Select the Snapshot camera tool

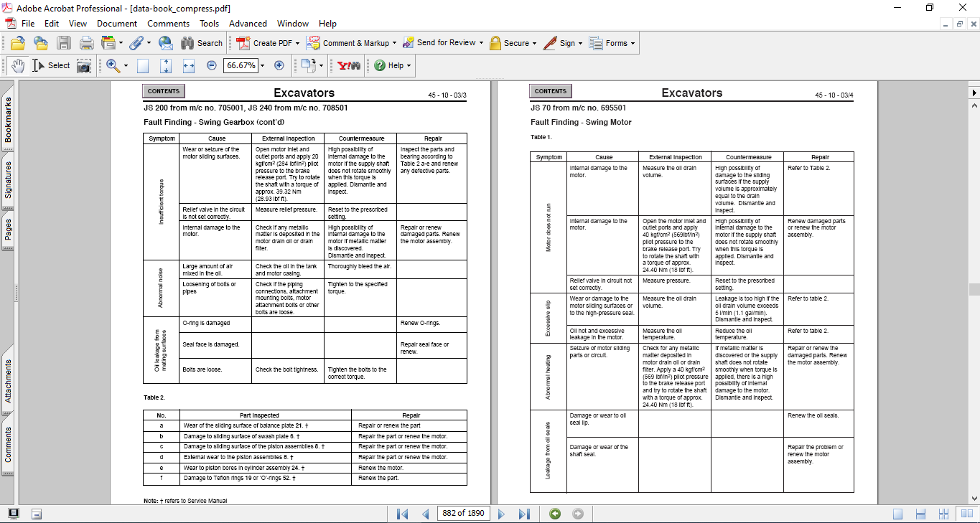pyautogui.click(x=84, y=66)
